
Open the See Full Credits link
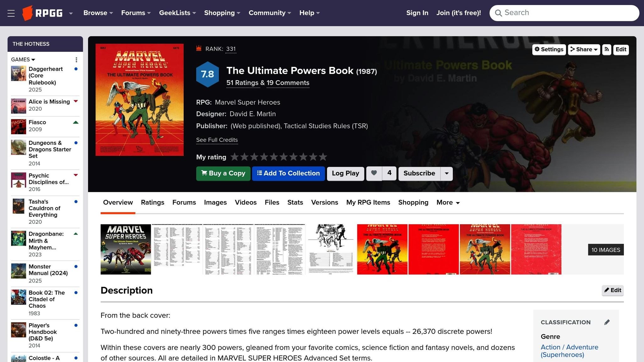click(217, 140)
